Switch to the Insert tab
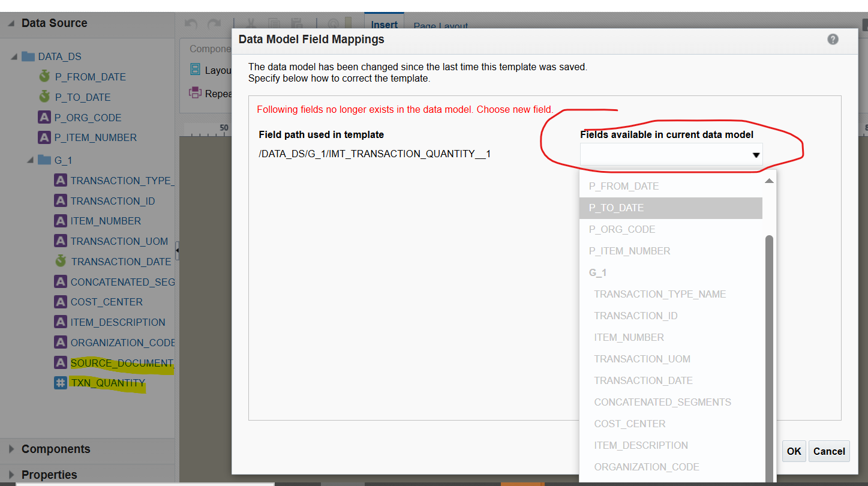The width and height of the screenshot is (868, 486). [384, 24]
